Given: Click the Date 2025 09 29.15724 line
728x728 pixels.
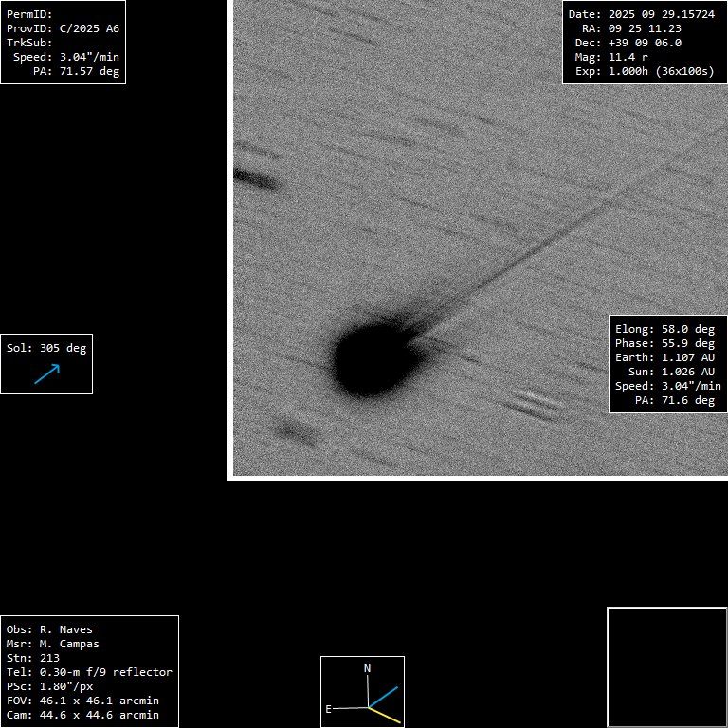Looking at the screenshot, I should [641, 14].
